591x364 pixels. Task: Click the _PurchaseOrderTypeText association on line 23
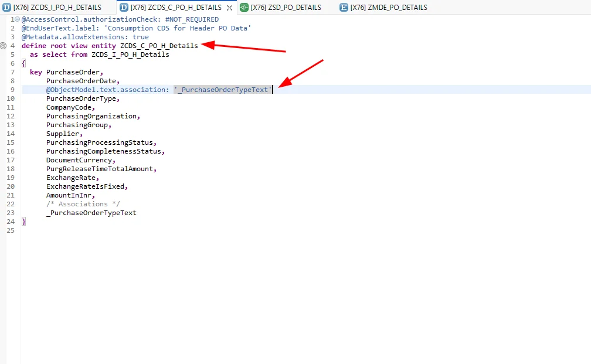pos(91,213)
